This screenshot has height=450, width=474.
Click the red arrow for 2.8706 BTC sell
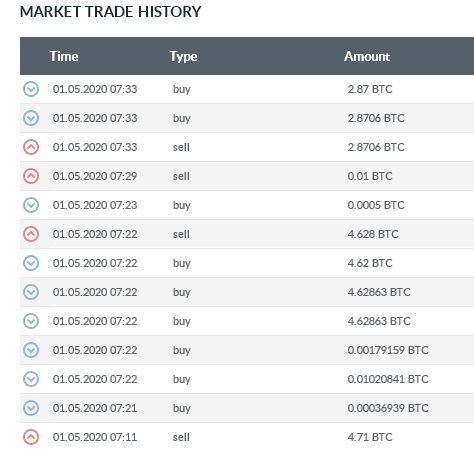(x=31, y=147)
